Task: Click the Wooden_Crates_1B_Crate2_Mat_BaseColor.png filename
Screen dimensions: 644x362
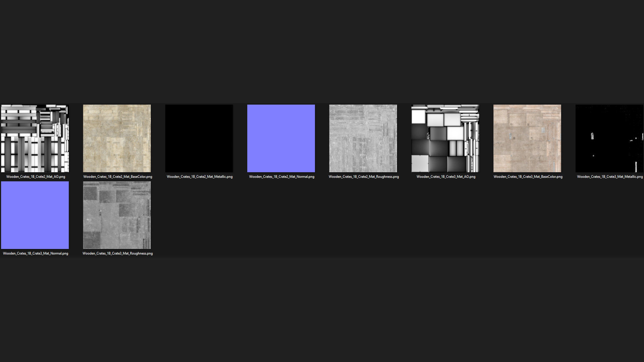Action: [x=118, y=177]
